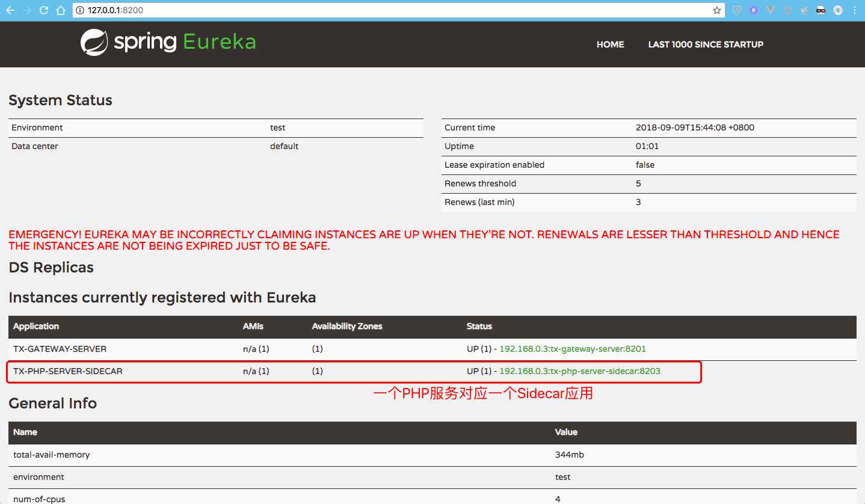Click the num-of-cpus row name

coord(39,499)
